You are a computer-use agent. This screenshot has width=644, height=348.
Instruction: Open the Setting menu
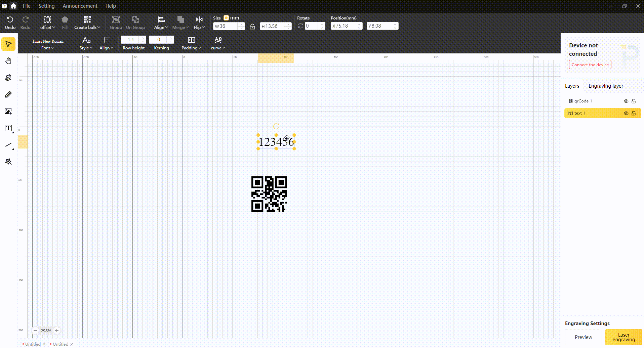[x=46, y=6]
